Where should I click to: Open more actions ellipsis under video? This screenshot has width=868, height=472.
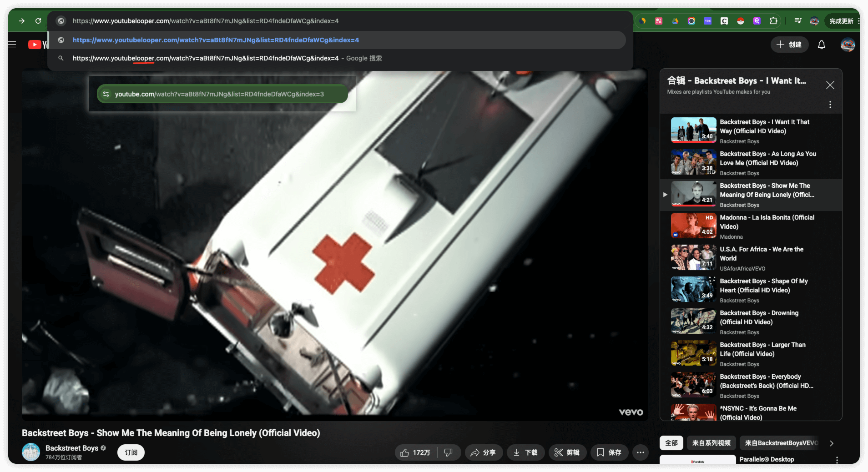point(641,452)
